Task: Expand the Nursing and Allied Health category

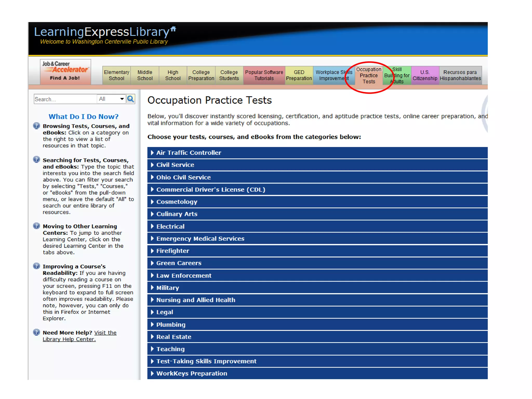Action: coord(196,300)
